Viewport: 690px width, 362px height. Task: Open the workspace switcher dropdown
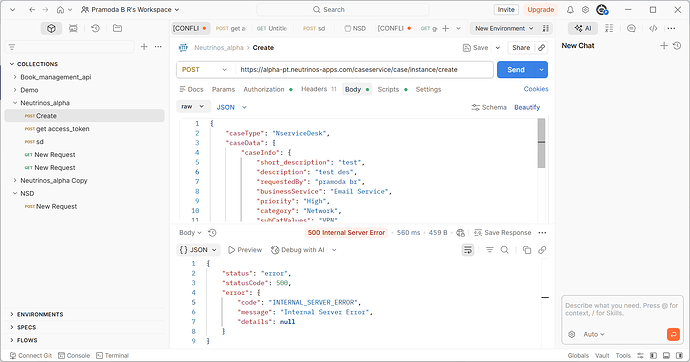coord(130,10)
